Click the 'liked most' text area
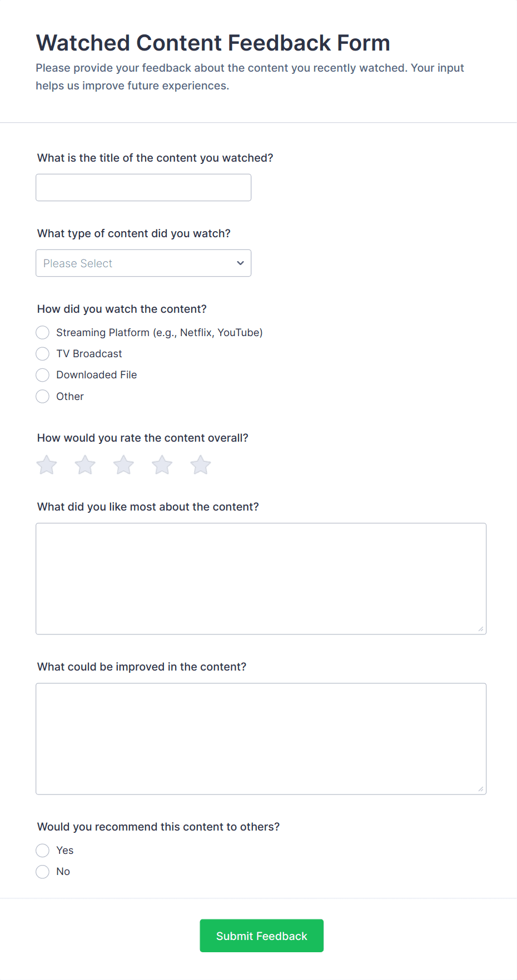 pyautogui.click(x=261, y=578)
